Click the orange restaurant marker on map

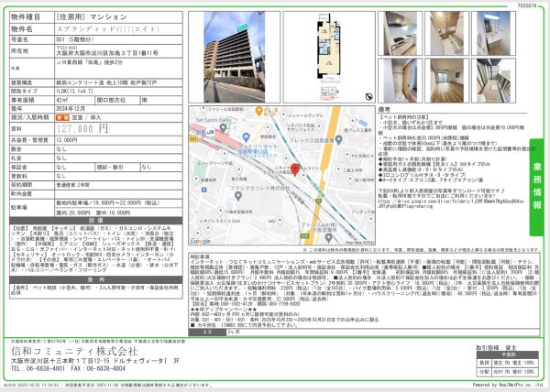[259, 112]
